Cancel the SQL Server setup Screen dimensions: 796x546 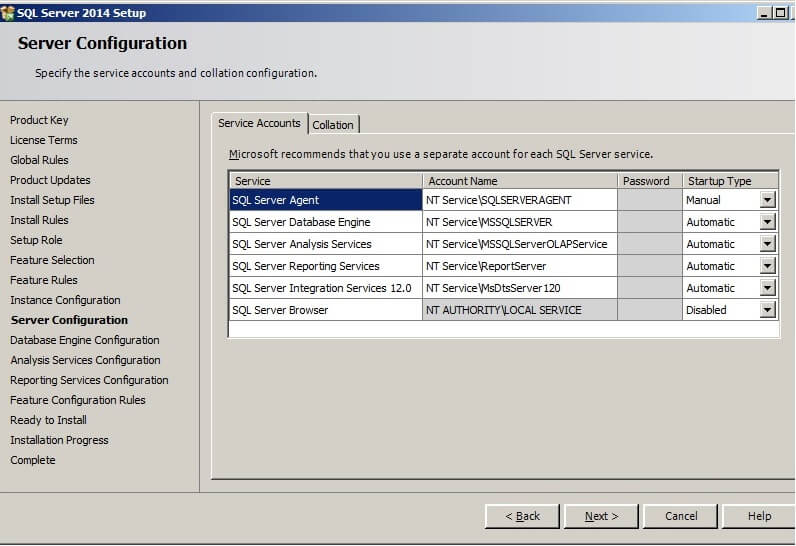coord(681,516)
